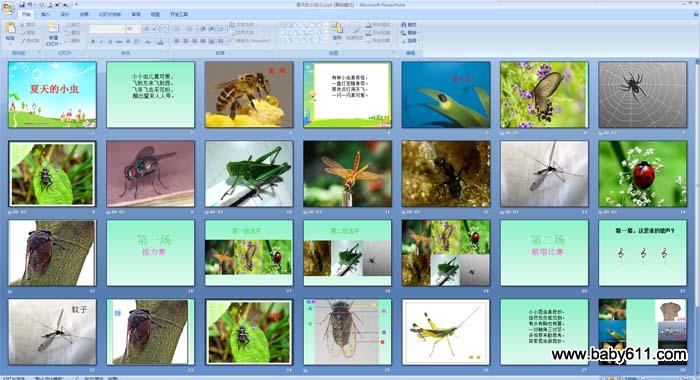Select the red ladybug slide thumbnail
Viewport: 700px width, 380px height.
click(x=642, y=174)
